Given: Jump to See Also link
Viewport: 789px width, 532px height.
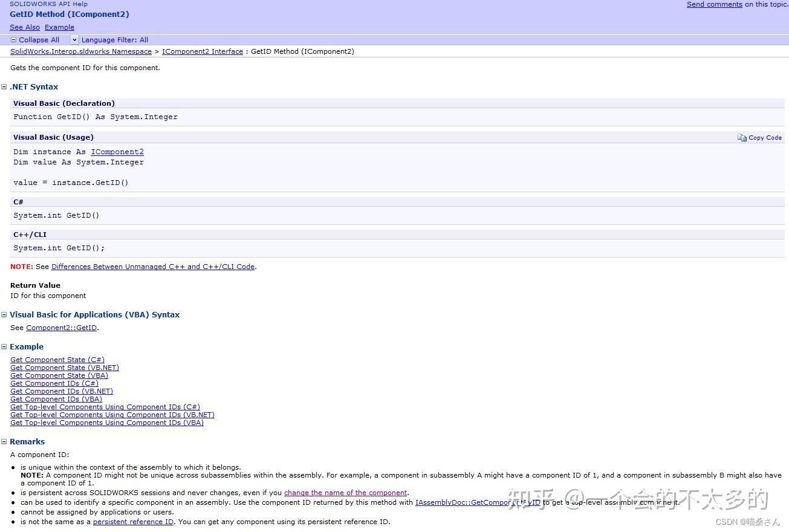Looking at the screenshot, I should tap(25, 27).
